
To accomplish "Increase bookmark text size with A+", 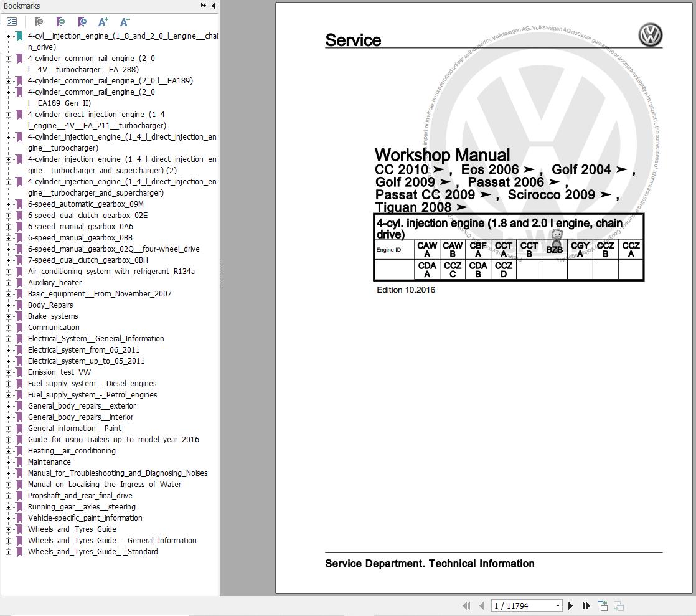I will click(x=103, y=21).
